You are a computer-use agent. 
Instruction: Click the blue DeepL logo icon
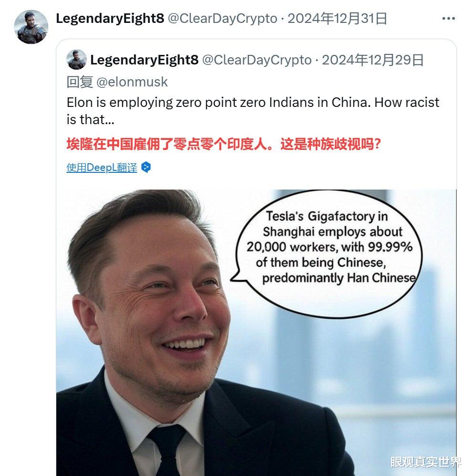146,167
